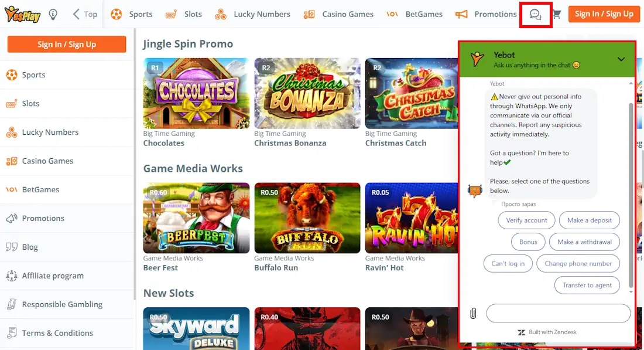The width and height of the screenshot is (644, 350).
Task: Open Responsible Gambling from the sidebar
Action: point(61,304)
